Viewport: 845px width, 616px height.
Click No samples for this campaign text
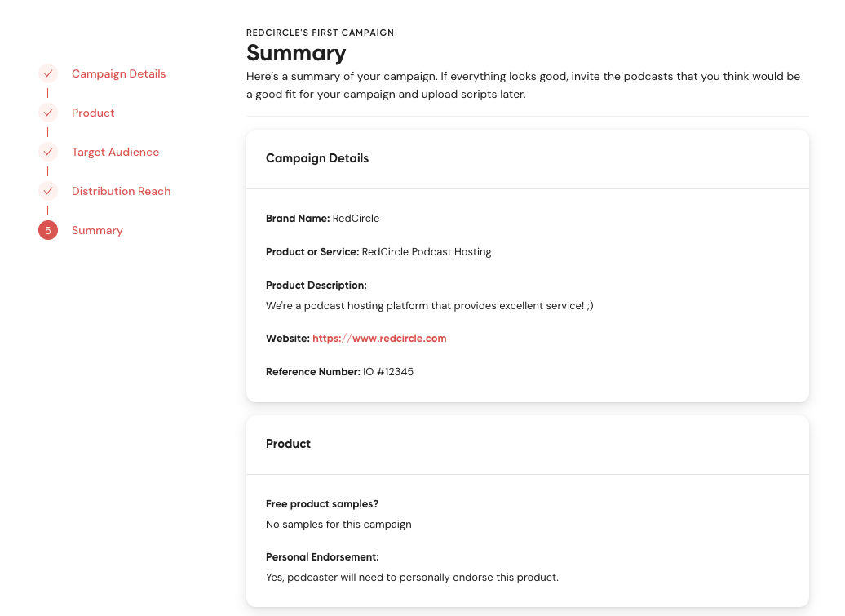[x=338, y=525]
